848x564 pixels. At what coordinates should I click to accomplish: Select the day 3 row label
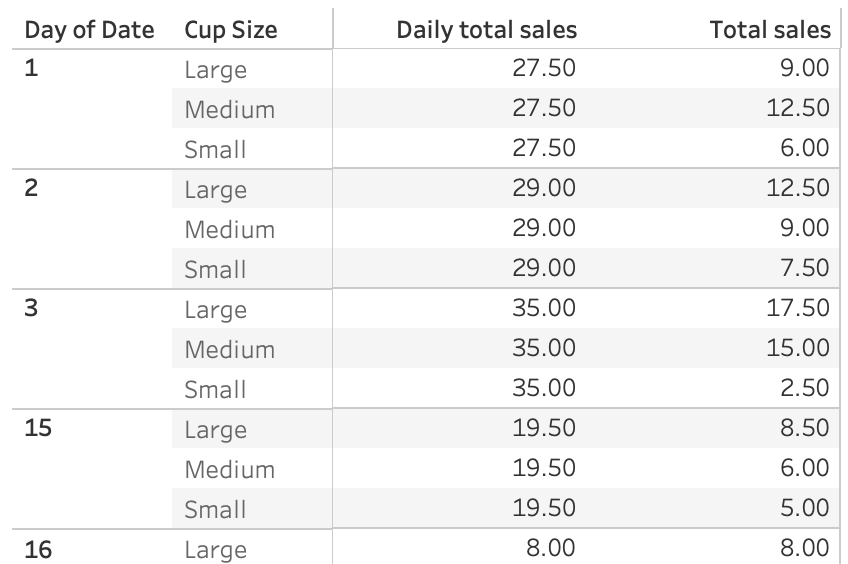31,308
